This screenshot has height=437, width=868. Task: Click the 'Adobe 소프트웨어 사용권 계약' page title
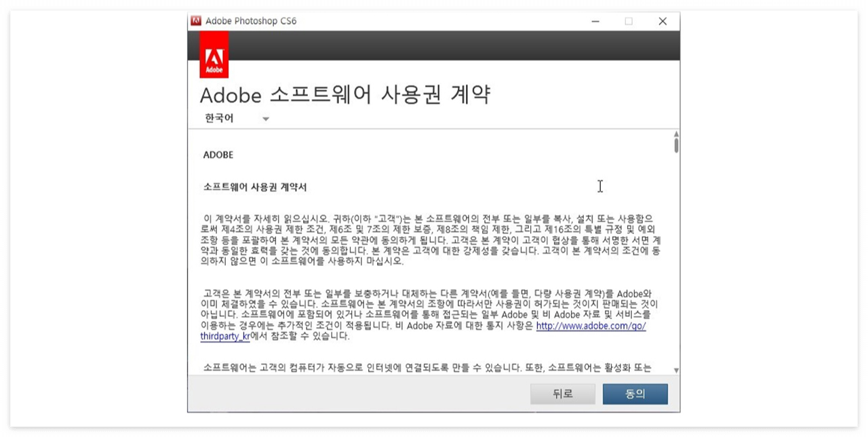[345, 94]
